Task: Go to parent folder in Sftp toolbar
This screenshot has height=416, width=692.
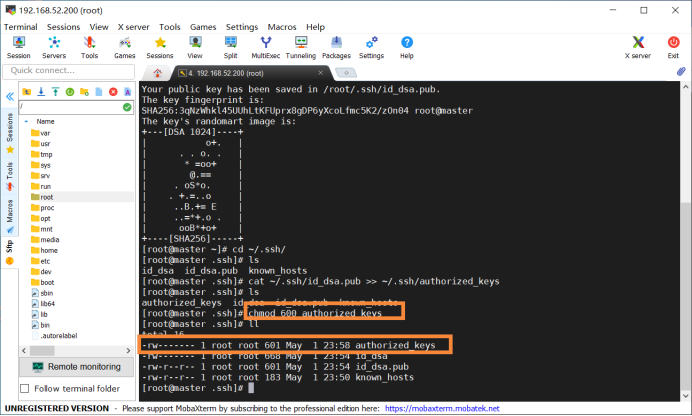Action: click(x=26, y=92)
